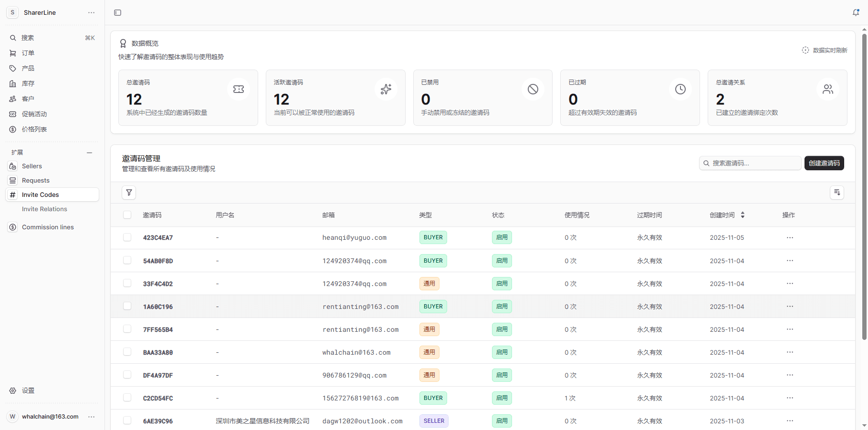Sort by 创建时间 column arrows
Screen dimensions: 868x430
[x=743, y=215]
